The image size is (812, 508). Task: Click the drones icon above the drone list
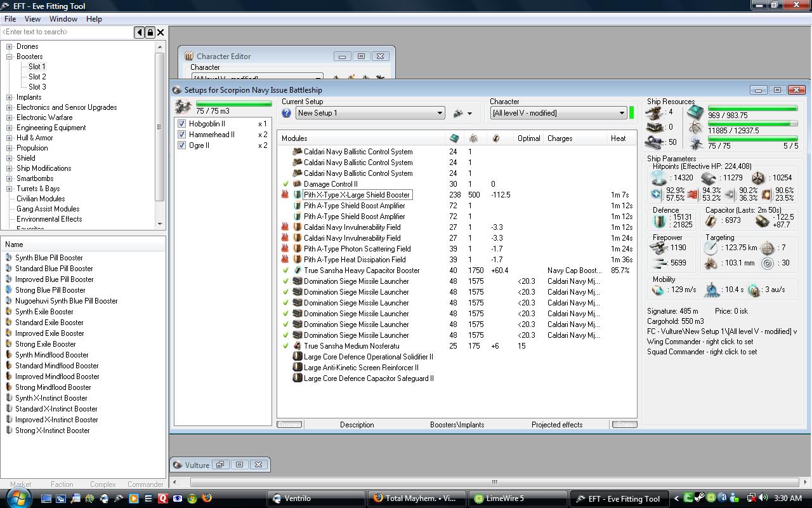coord(183,107)
